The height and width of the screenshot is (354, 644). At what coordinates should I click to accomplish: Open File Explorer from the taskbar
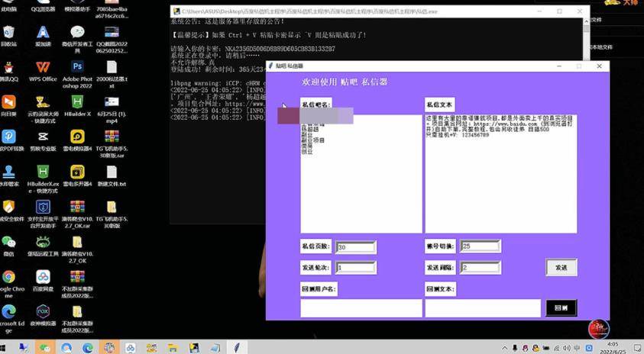pos(173,348)
